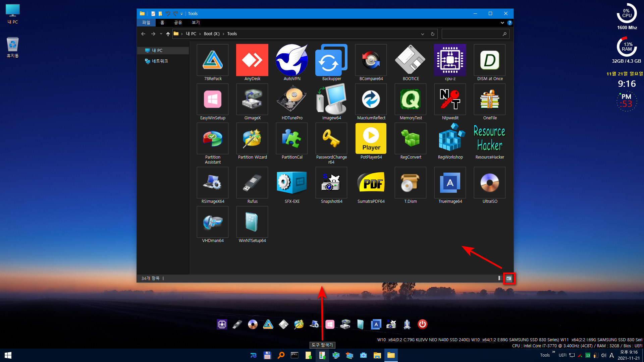Open 내 PC desktop icon

click(x=13, y=14)
